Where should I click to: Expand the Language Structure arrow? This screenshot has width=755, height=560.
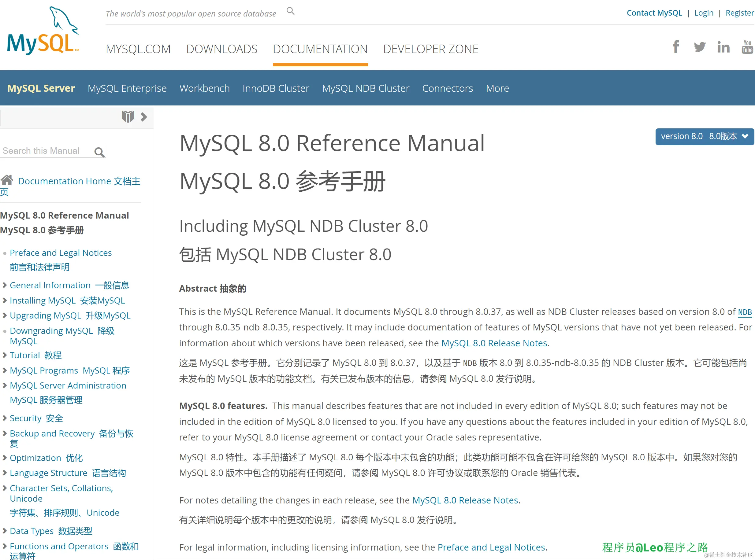[5, 473]
